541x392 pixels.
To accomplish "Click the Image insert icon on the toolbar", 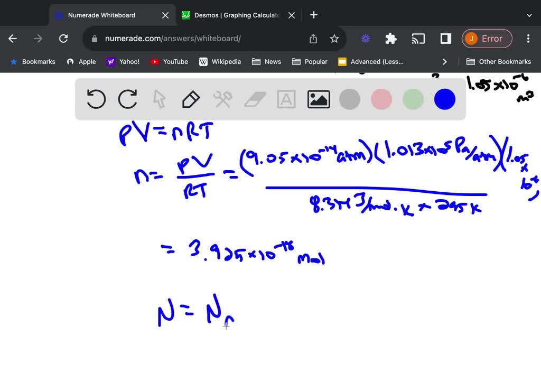I will 318,99.
